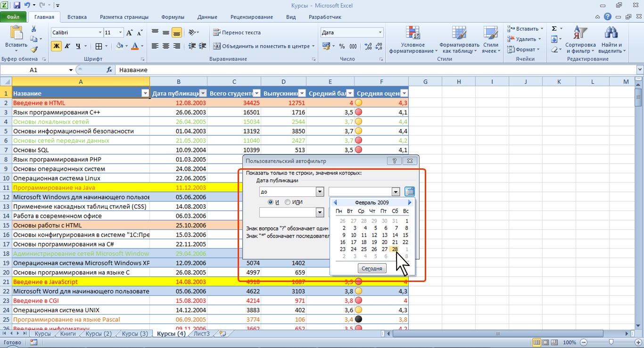Viewport: 644px width, 348px height.
Task: Switch to sheet tab Курсы (3)
Action: [x=135, y=333]
